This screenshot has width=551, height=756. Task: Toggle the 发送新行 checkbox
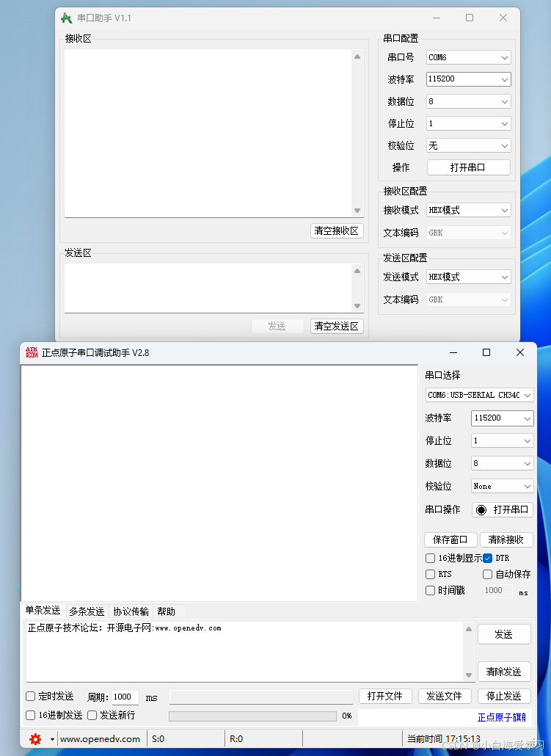pos(92,715)
